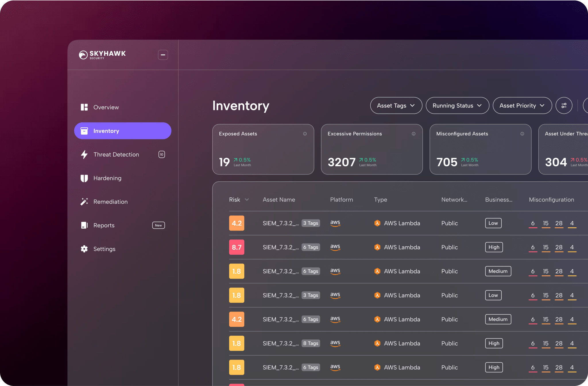
Task: Open the Reports menu item
Action: (104, 225)
